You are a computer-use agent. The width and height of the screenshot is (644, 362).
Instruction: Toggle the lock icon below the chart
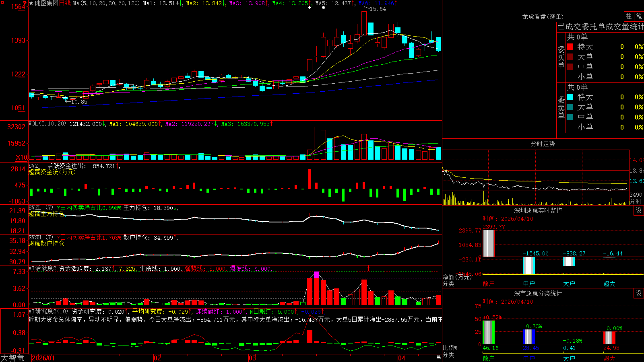tap(439, 357)
